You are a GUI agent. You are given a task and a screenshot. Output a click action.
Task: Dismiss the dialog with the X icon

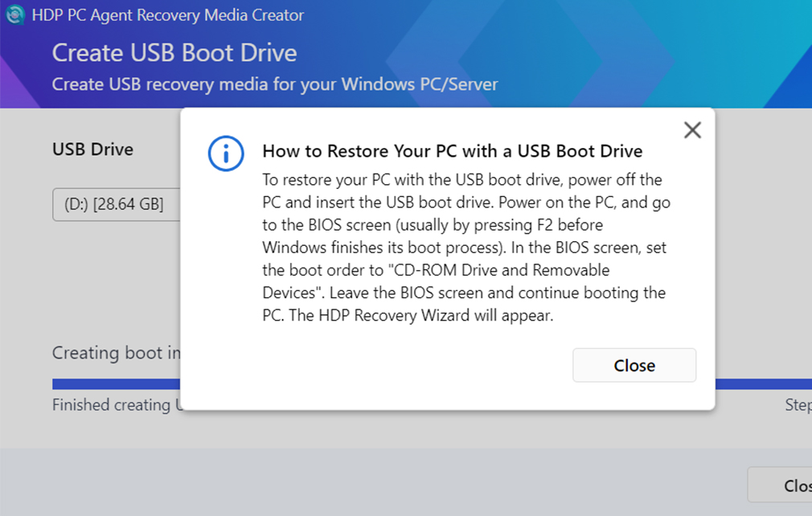[x=691, y=130]
